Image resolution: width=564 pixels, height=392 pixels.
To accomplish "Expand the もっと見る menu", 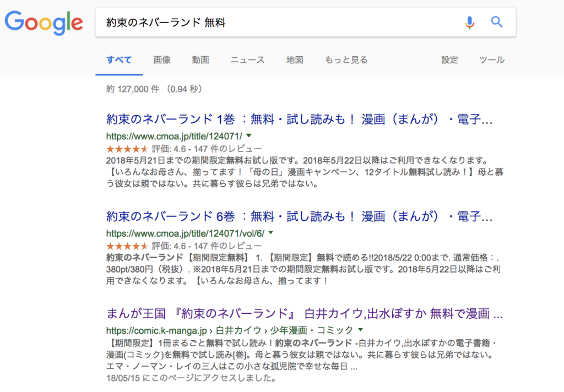I will [x=346, y=59].
